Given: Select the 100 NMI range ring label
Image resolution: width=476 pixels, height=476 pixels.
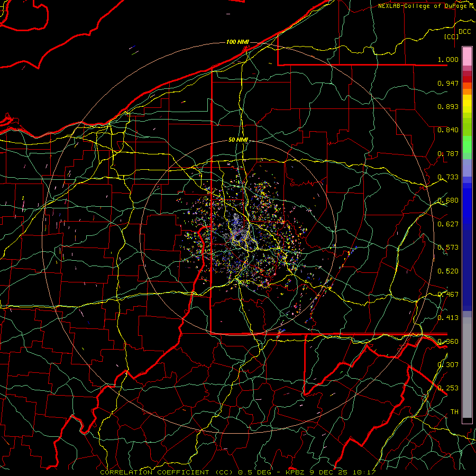Looking at the screenshot, I should pos(237,42).
